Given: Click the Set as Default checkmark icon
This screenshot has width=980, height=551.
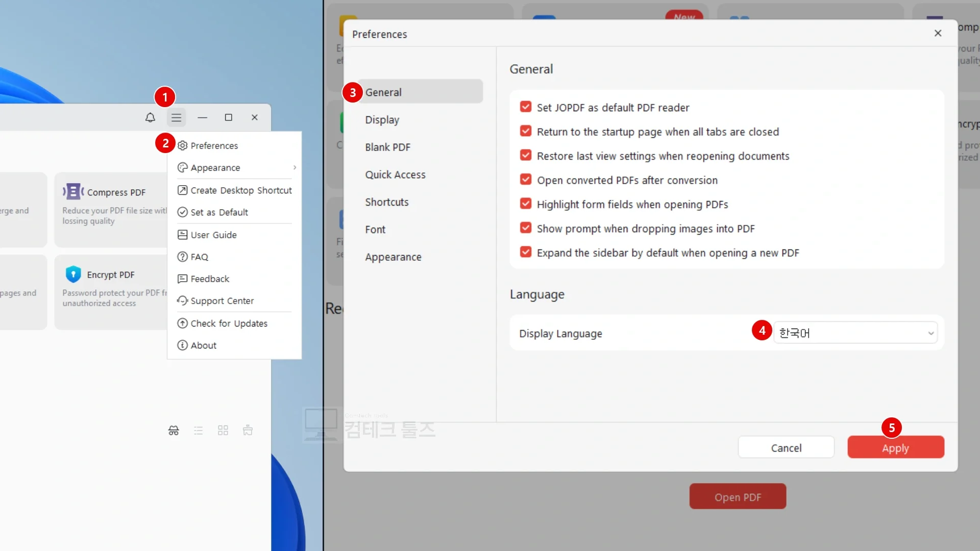Looking at the screenshot, I should 182,212.
